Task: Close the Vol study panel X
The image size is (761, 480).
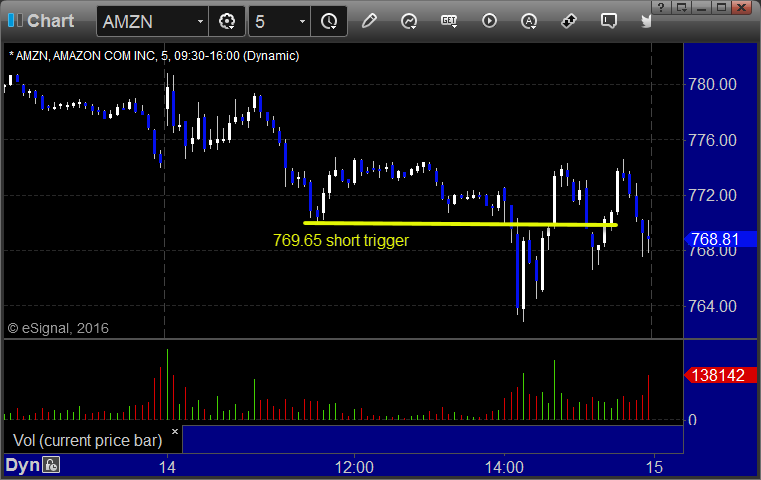Action: click(x=175, y=431)
